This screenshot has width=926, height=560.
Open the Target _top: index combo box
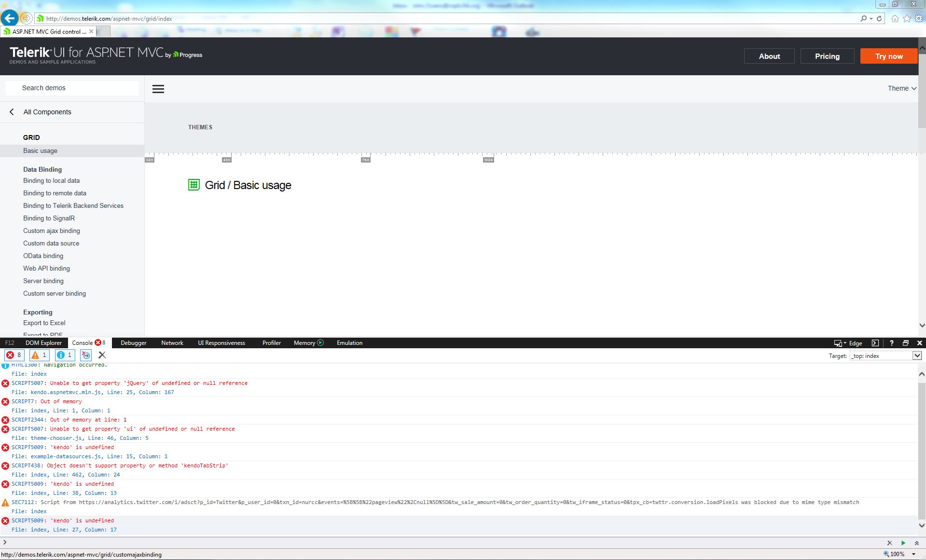tap(886, 355)
